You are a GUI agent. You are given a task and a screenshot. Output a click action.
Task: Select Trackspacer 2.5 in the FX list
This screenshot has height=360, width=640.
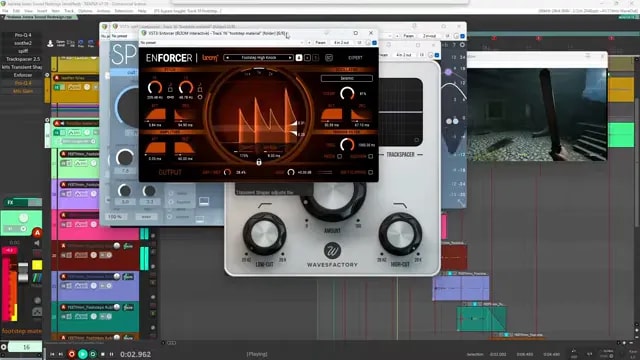[x=23, y=59]
